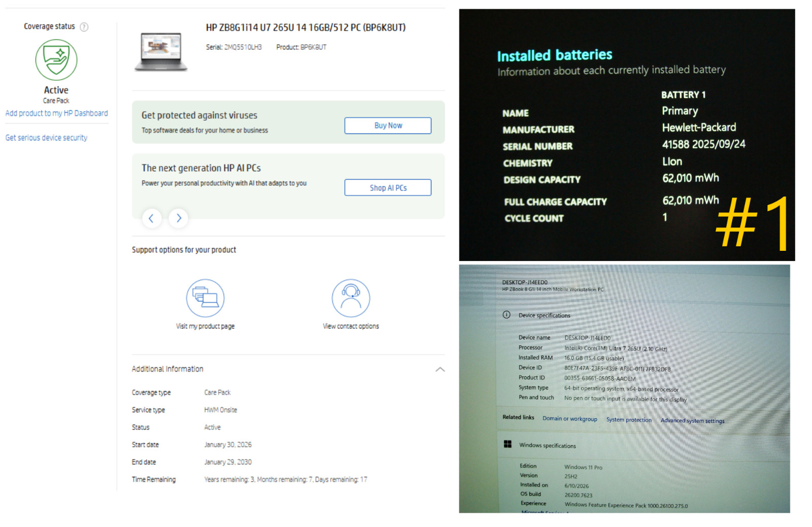Click the Visit my product page icon
Viewport: 812px width, 527px height.
click(x=205, y=298)
